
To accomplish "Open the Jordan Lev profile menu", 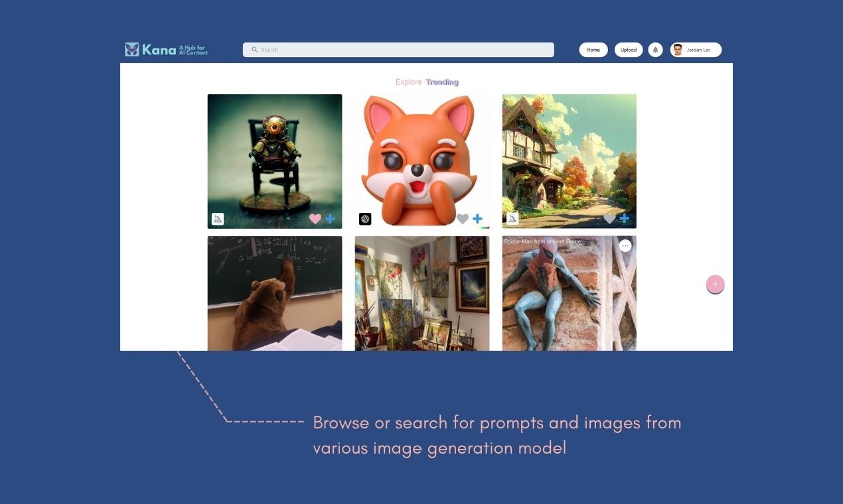I will [x=696, y=50].
